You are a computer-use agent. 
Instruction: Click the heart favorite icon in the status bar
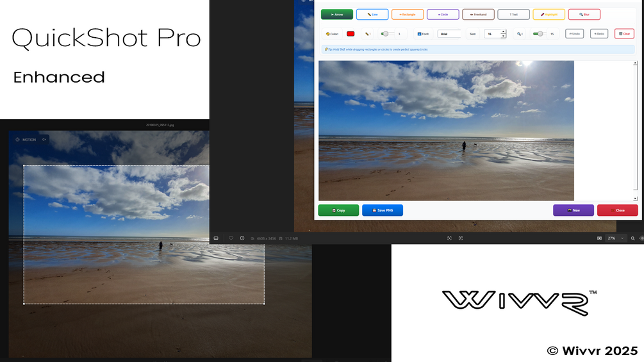point(231,238)
